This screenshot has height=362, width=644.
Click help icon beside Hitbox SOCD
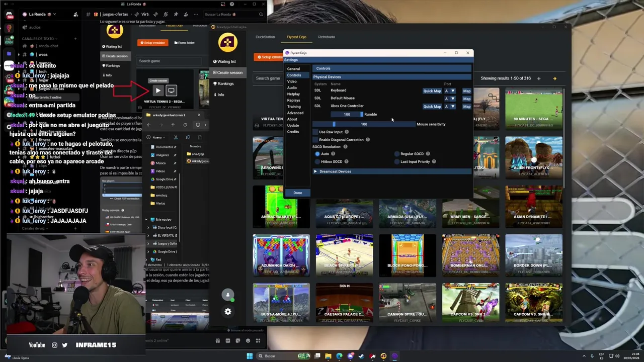click(346, 161)
